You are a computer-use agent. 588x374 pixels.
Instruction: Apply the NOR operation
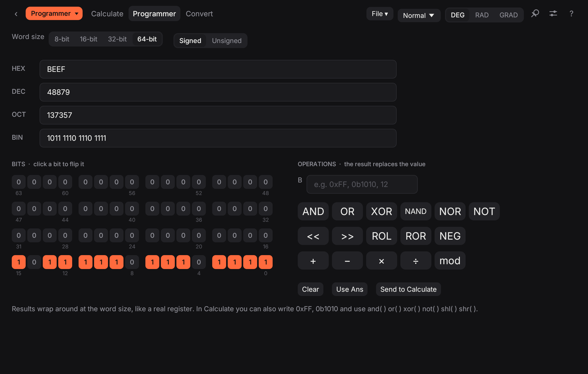pyautogui.click(x=450, y=212)
